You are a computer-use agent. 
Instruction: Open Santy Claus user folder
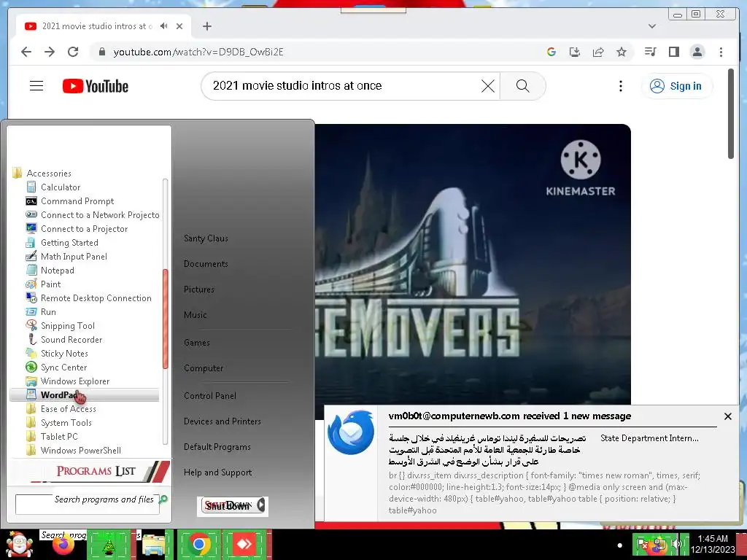(206, 238)
